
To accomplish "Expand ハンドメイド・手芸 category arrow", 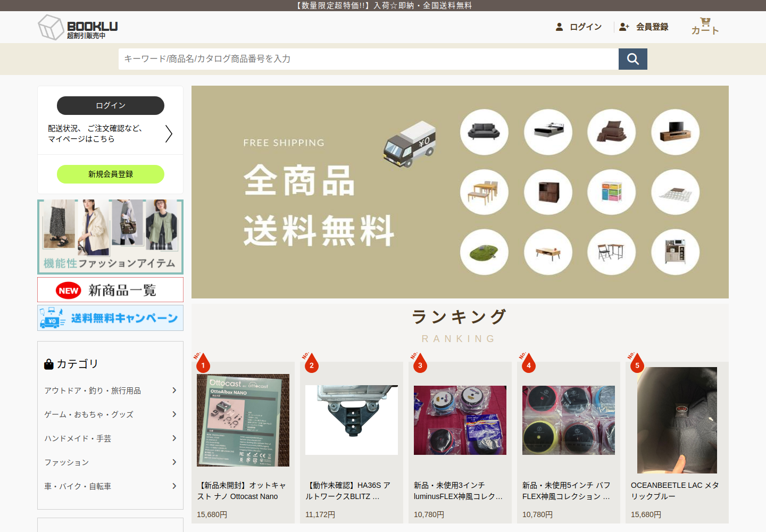I will [x=174, y=438].
